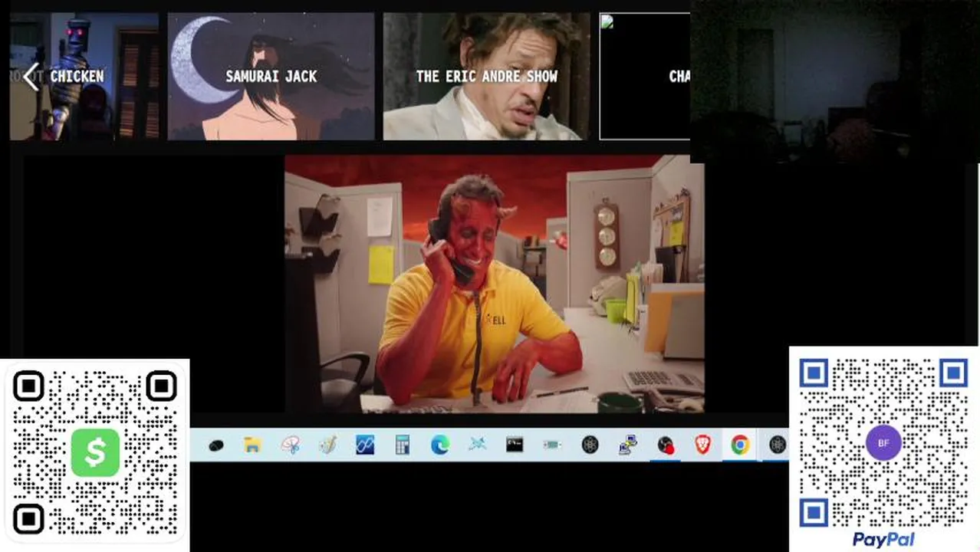This screenshot has height=552, width=980.
Task: Open PuTTY two-computers taskbar icon
Action: click(x=627, y=445)
